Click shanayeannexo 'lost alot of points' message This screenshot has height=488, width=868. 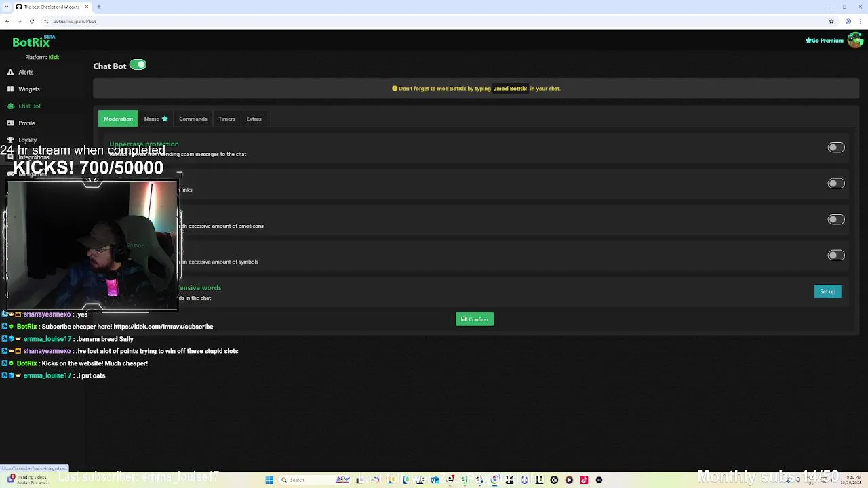pyautogui.click(x=121, y=351)
